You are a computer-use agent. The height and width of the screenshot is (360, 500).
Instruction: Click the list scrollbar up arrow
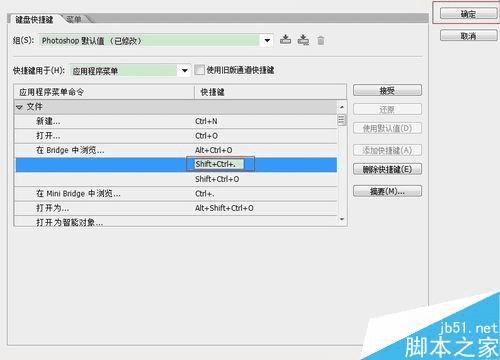coord(342,107)
